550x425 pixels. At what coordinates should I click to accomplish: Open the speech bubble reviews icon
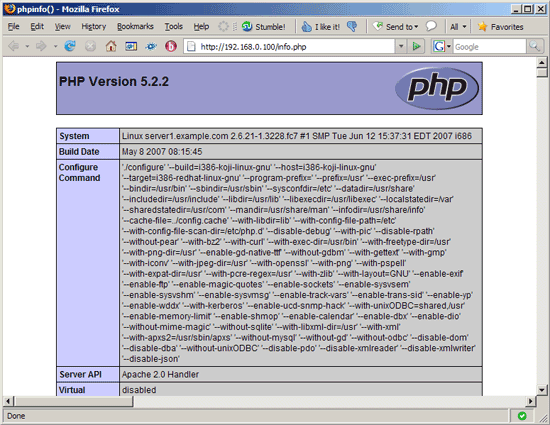[x=431, y=26]
